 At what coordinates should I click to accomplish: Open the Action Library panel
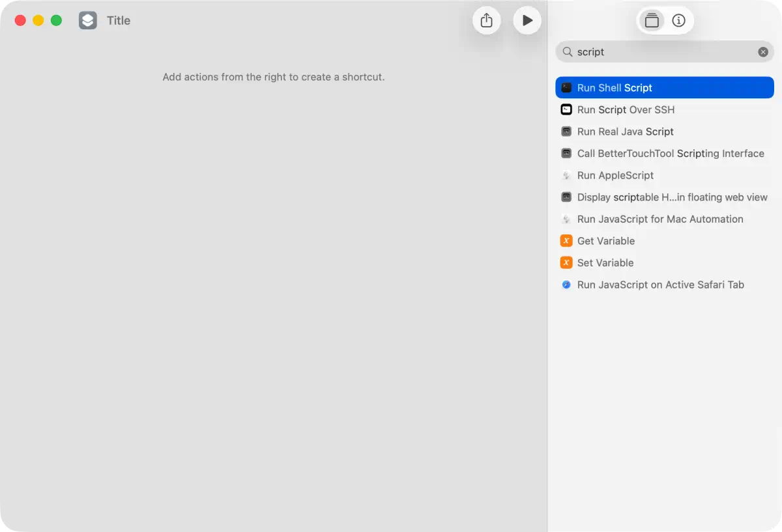pyautogui.click(x=652, y=20)
